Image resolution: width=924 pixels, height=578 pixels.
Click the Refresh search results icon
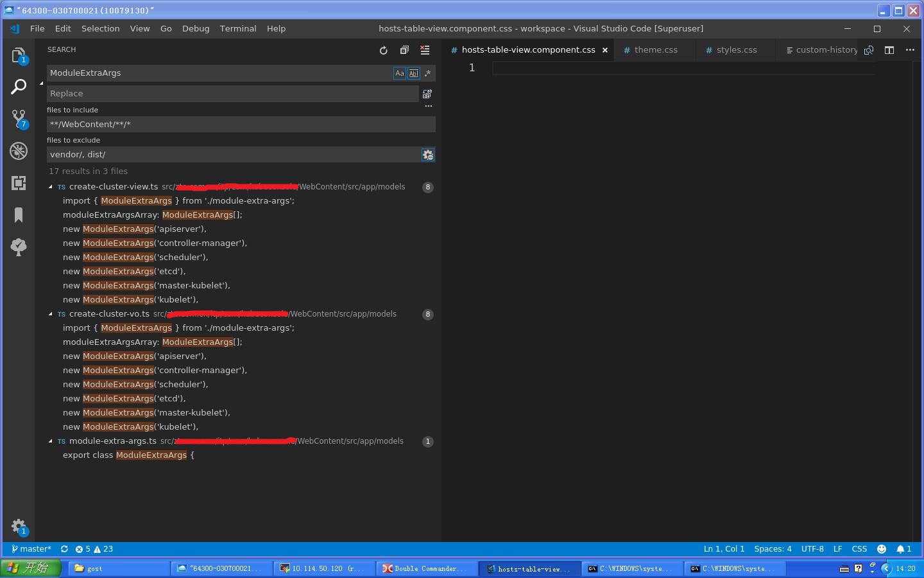(383, 50)
